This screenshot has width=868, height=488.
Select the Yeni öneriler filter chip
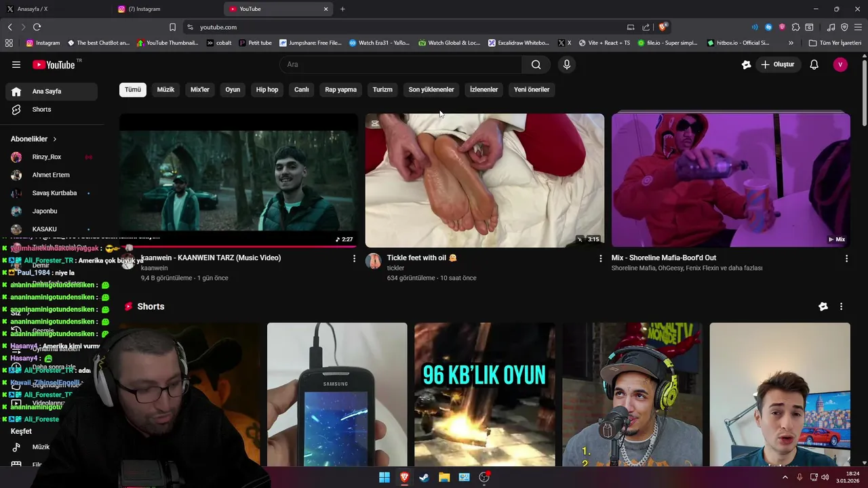point(532,89)
